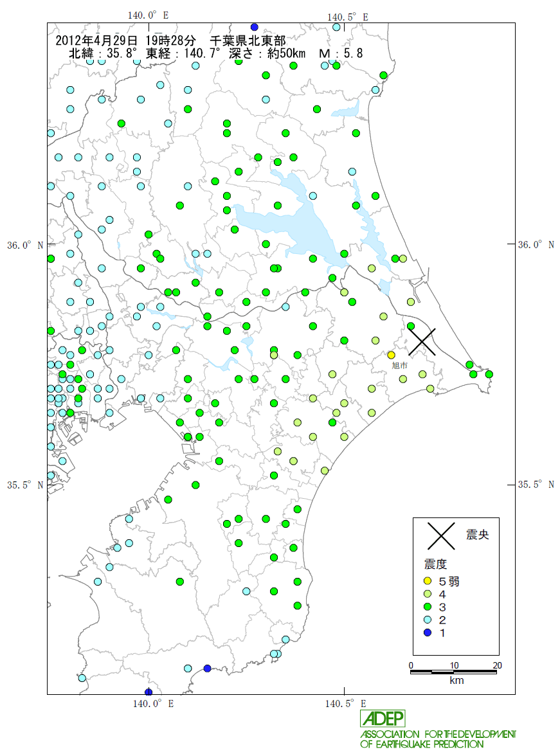Viewport: 560px width, 754px height.
Task: Click ASSOCIATION FOR THE DEVELOPMENT text
Action: coord(438,734)
